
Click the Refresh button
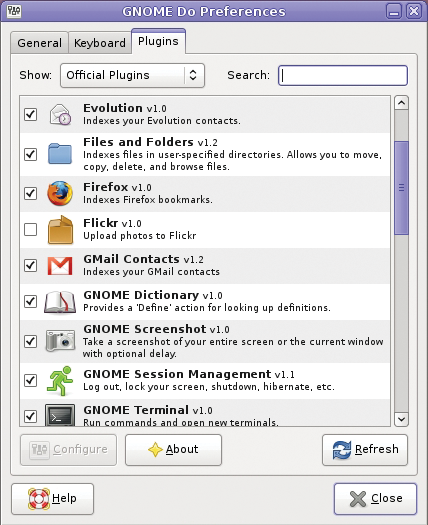coord(365,450)
